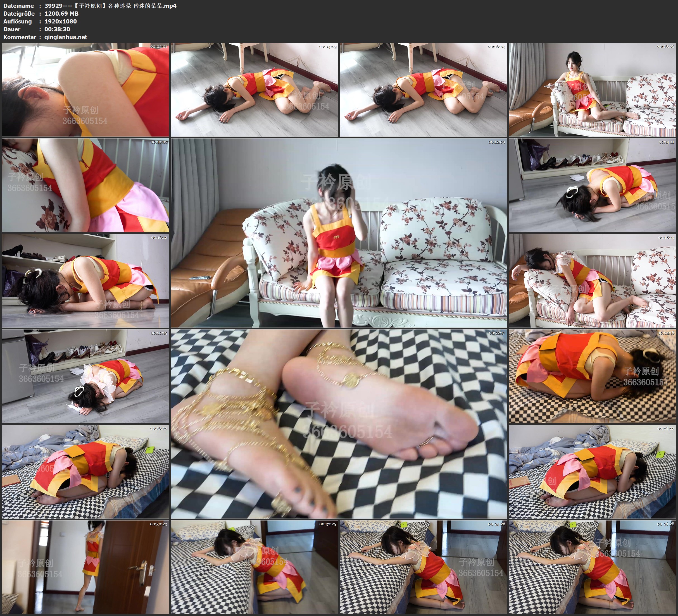Viewport: 678px width, 616px height.
Task: Click the 00:38:30 duration value
Action: (57, 29)
